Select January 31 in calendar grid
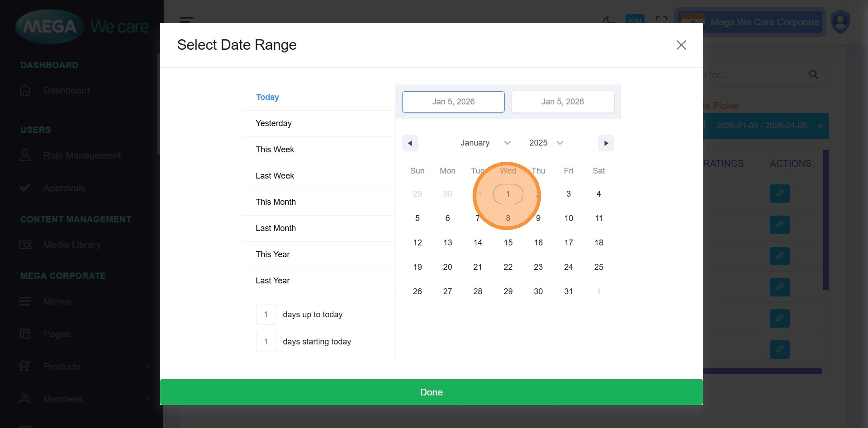Image resolution: width=868 pixels, height=428 pixels. (568, 292)
